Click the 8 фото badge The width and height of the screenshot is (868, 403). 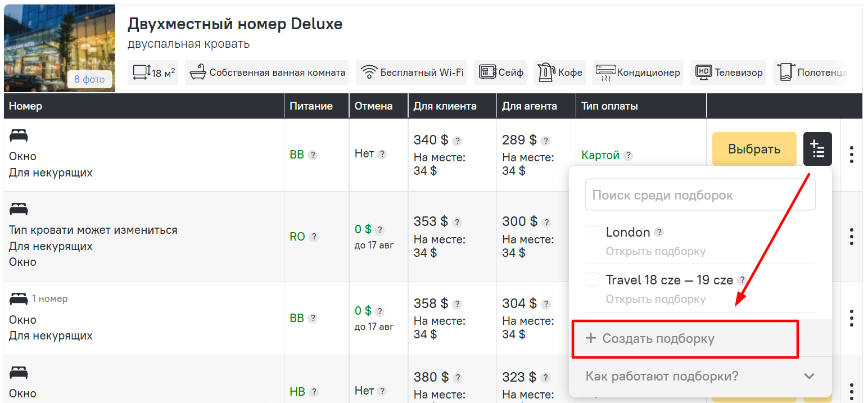pos(89,79)
